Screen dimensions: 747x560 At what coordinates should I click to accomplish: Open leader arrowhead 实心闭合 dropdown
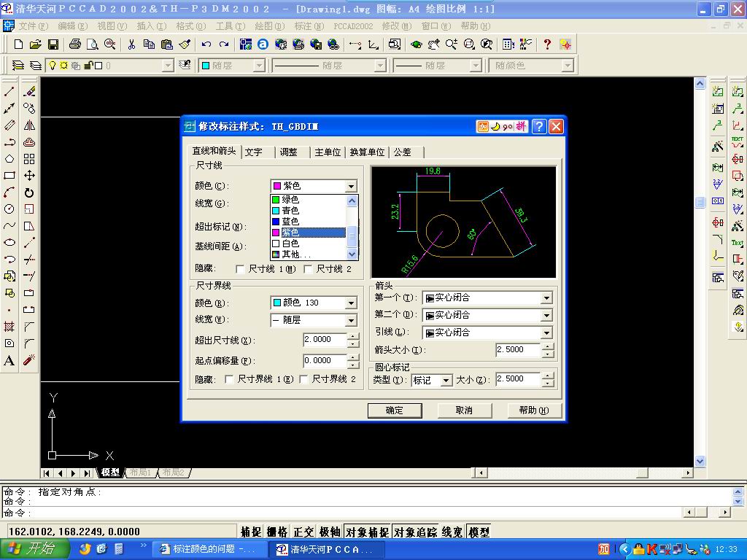[x=546, y=332]
